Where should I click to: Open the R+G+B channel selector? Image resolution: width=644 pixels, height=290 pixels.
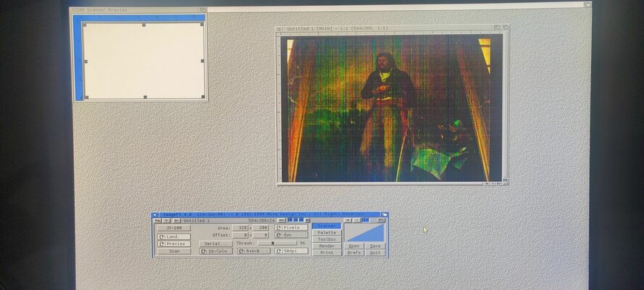(254, 252)
